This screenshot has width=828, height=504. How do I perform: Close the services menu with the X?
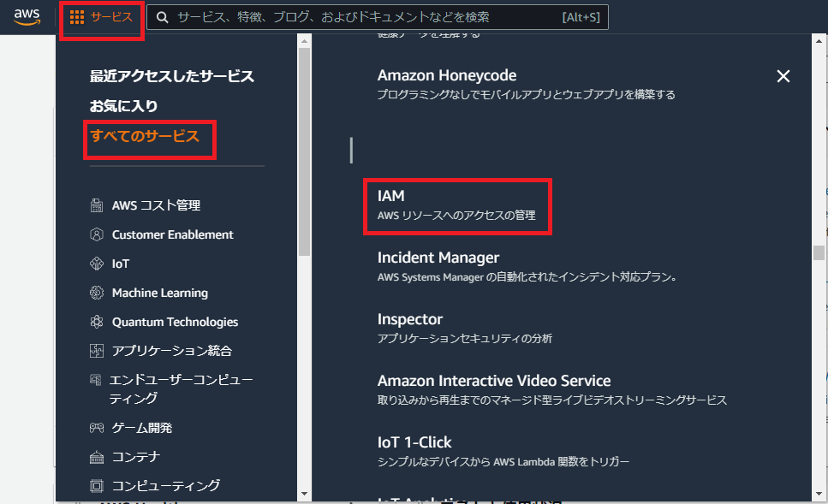783,76
